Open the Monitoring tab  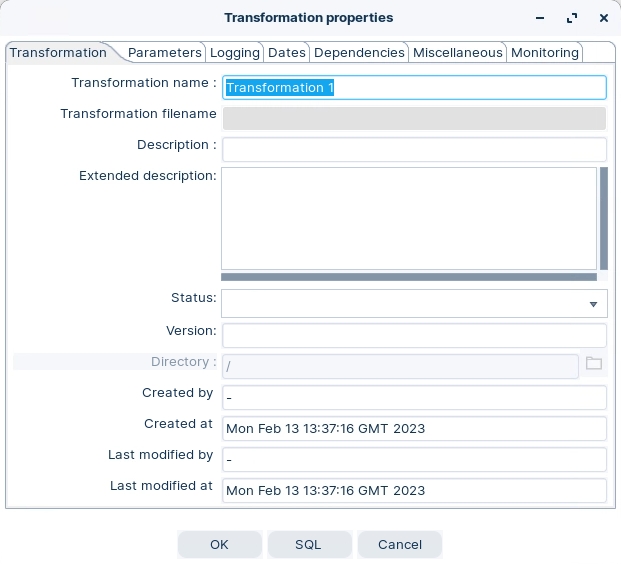pos(545,53)
